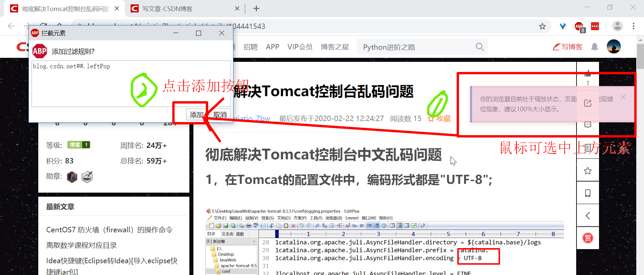Viewport: 644px width, 275px height.
Task: Open the red dots extension icon
Action: tap(595, 26)
